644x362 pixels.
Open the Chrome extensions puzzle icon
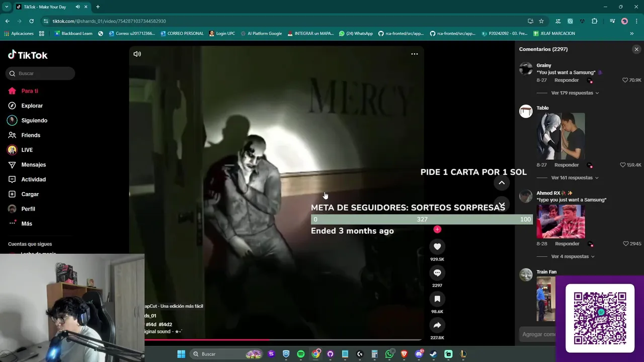[x=595, y=21]
